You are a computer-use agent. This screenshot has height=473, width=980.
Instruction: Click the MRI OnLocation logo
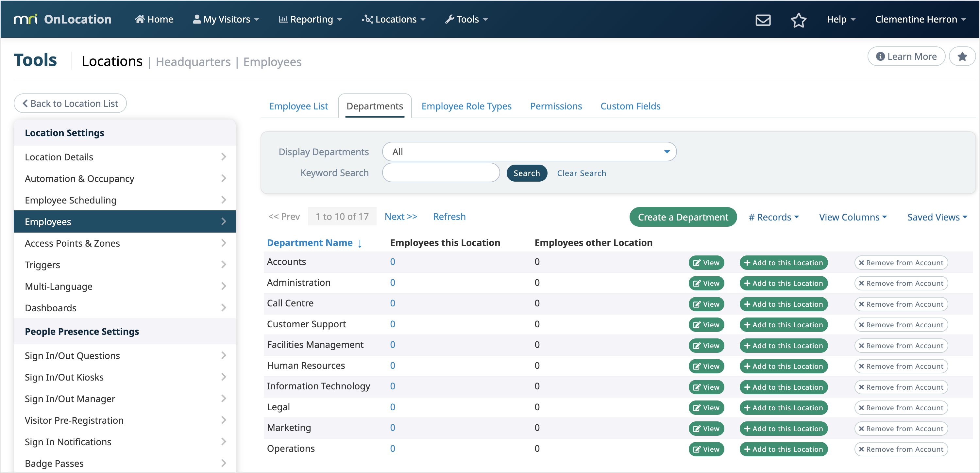62,19
